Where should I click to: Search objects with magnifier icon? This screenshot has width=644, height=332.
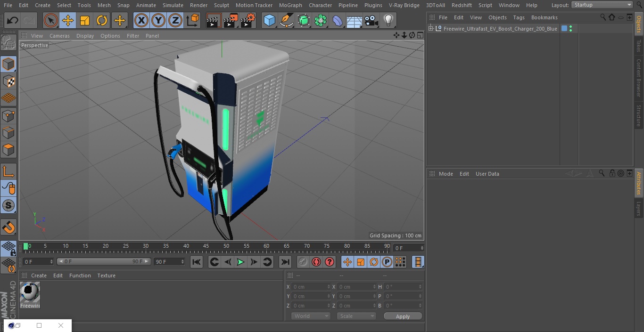603,17
